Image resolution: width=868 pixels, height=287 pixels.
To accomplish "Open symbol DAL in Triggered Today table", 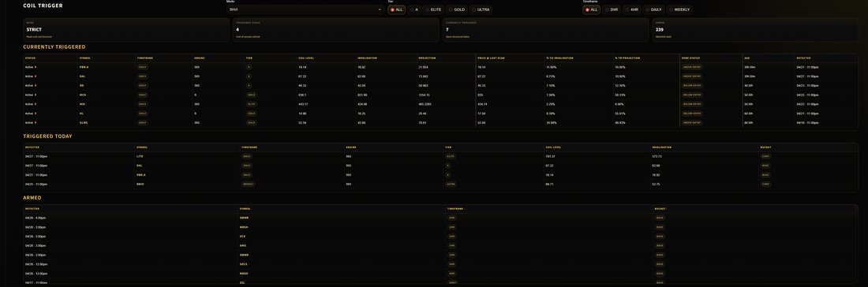I will 139,166.
